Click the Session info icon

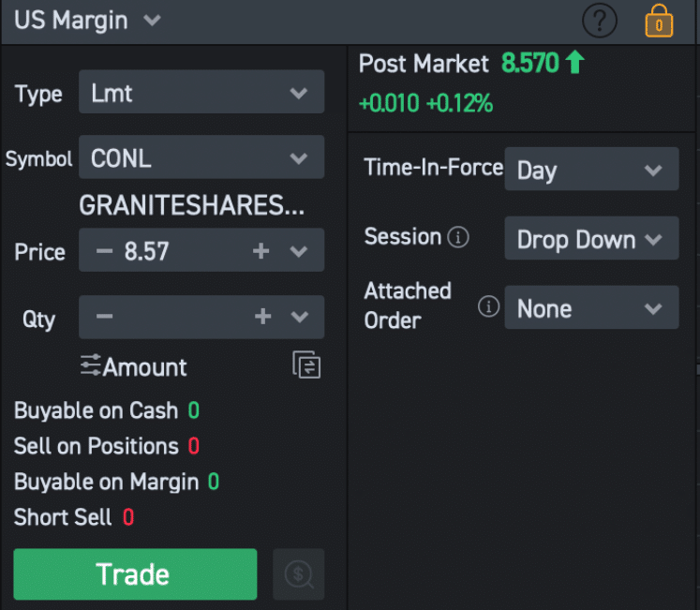[458, 237]
